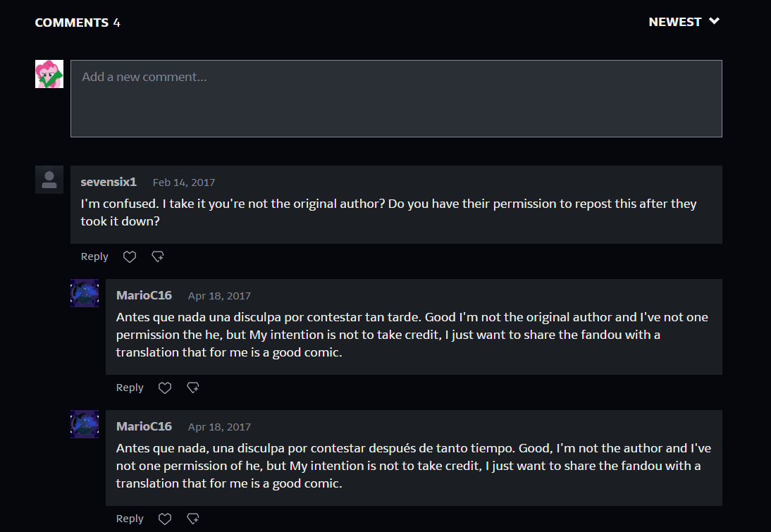Viewport: 771px width, 532px height.
Task: Expand the NEWEST sort dropdown
Action: click(675, 22)
